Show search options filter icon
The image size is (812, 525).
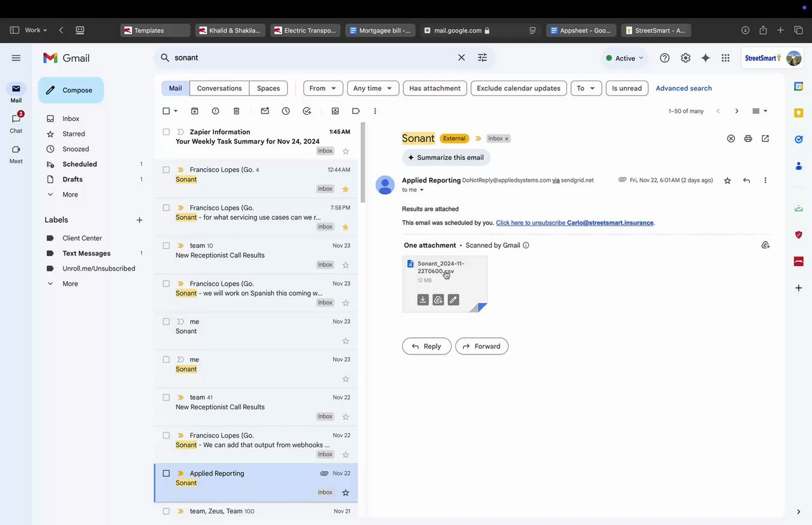tap(482, 58)
